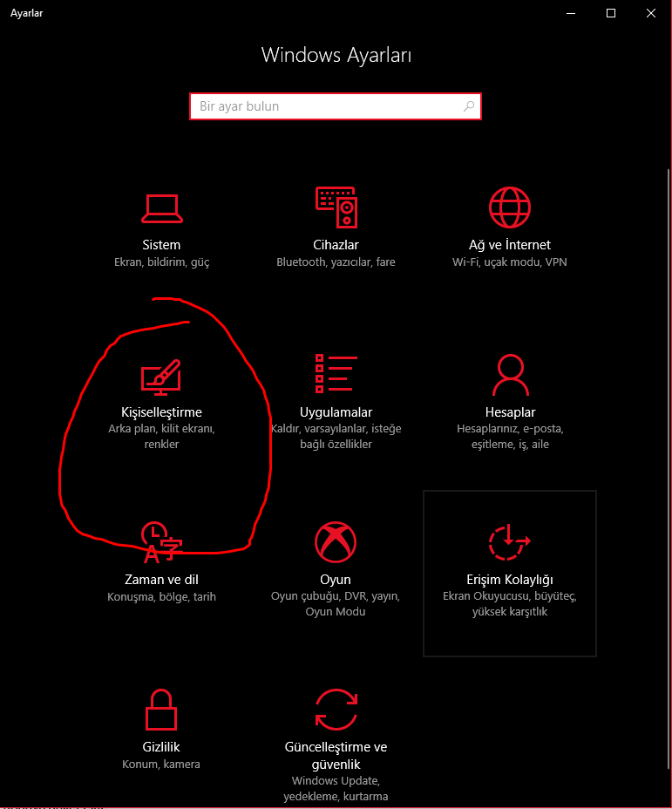Open the Zaman ve dil clock icon
This screenshot has height=809, width=672.
[x=161, y=541]
